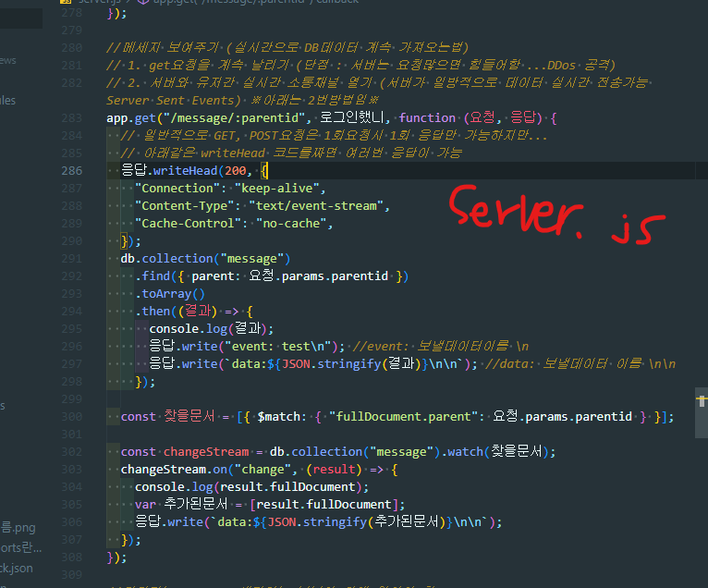Click the "Connection" header key
708x588 pixels.
[x=177, y=189]
